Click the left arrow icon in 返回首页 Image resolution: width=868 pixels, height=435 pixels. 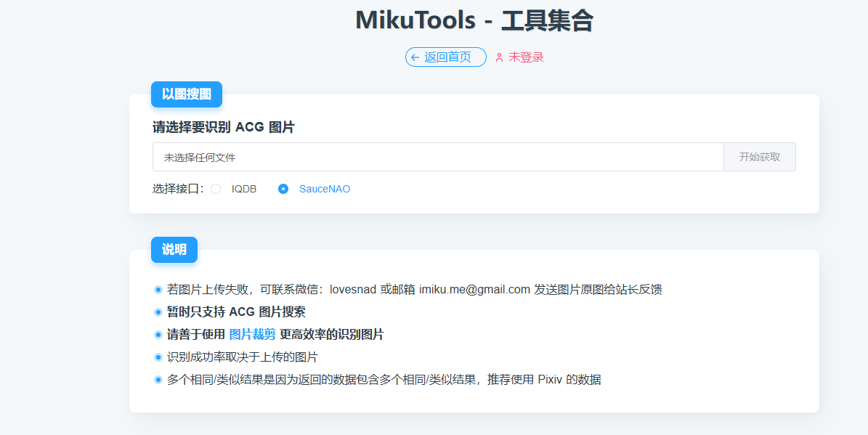click(x=415, y=57)
